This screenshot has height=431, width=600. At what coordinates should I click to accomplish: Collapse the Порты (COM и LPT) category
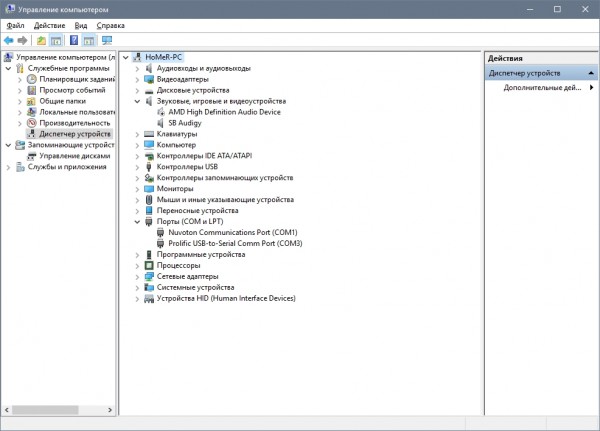click(137, 222)
